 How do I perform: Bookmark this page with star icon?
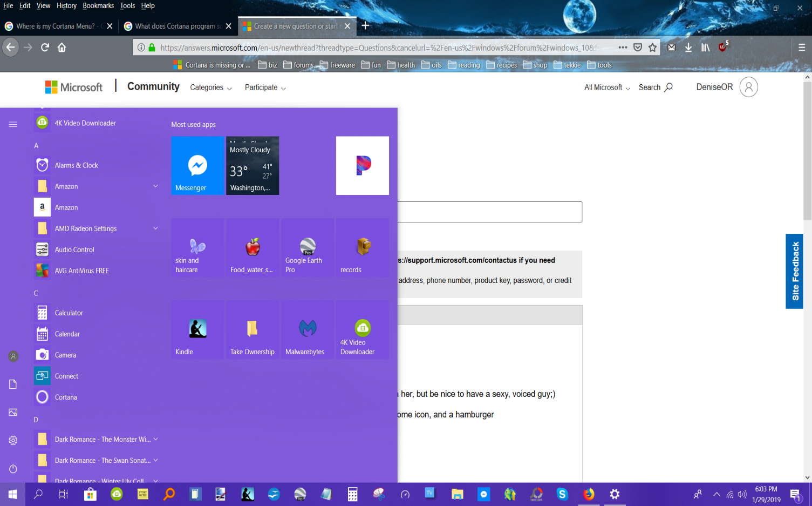(x=652, y=48)
